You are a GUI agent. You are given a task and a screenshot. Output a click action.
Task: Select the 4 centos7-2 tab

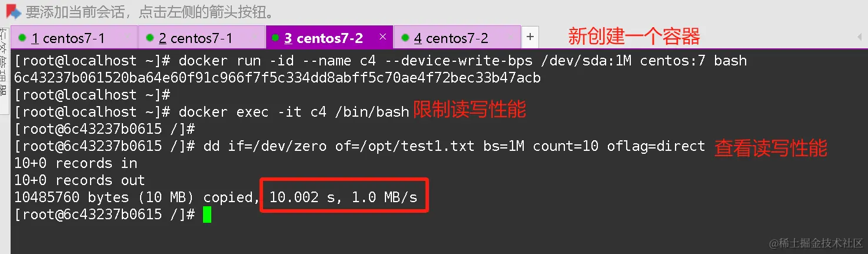tap(457, 38)
